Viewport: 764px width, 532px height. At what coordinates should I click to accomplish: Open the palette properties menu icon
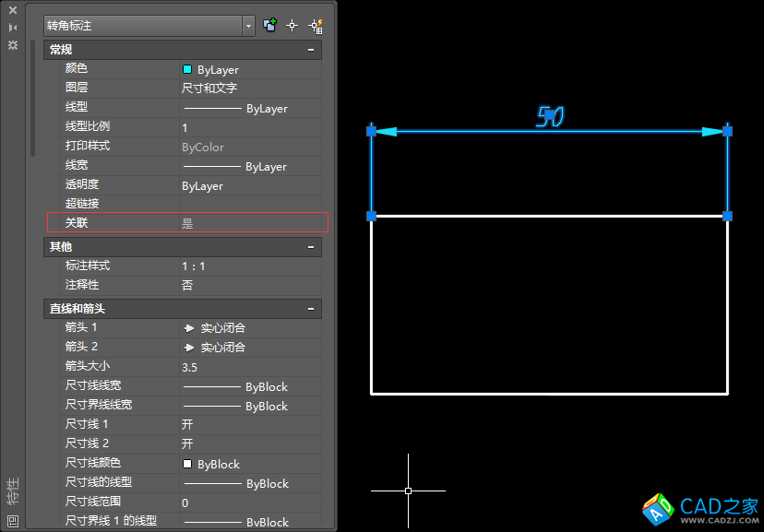point(13,44)
